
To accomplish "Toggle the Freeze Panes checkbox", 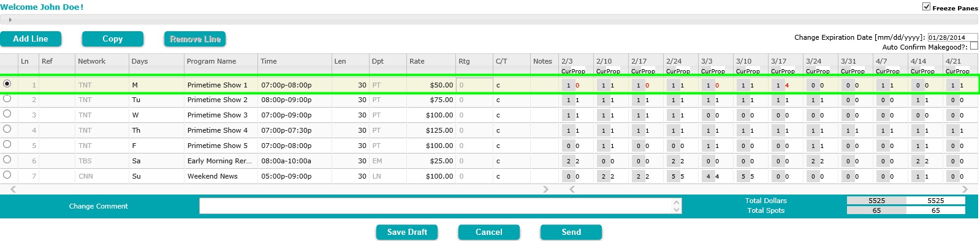I will point(926,7).
